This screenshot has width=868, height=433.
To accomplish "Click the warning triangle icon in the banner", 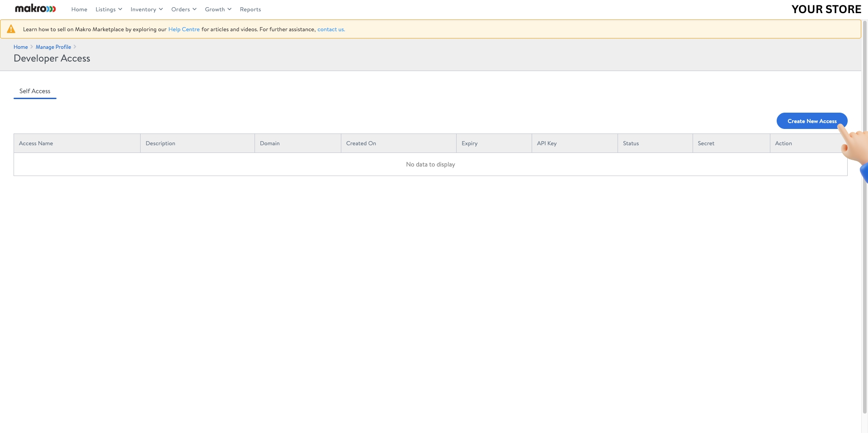I will coord(11,29).
